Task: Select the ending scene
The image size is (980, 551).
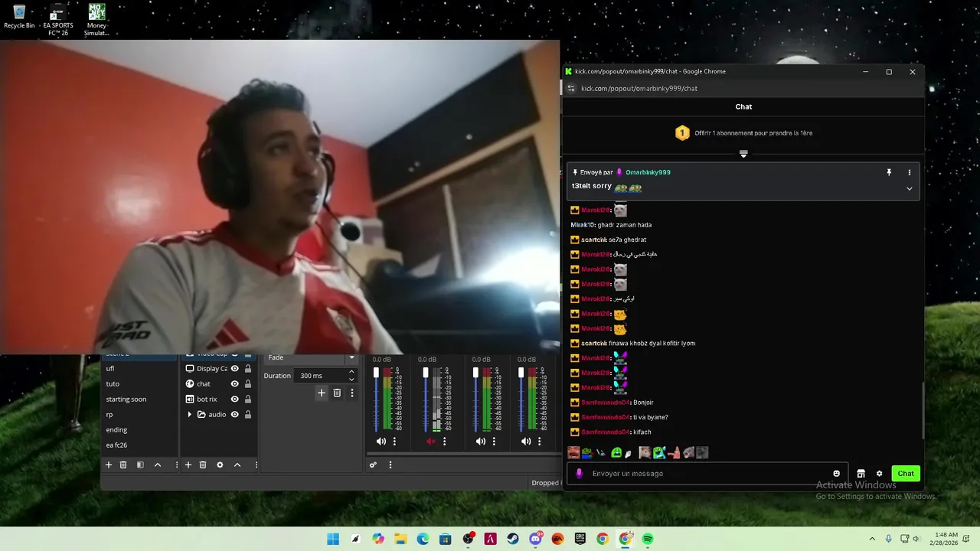Action: click(140, 429)
